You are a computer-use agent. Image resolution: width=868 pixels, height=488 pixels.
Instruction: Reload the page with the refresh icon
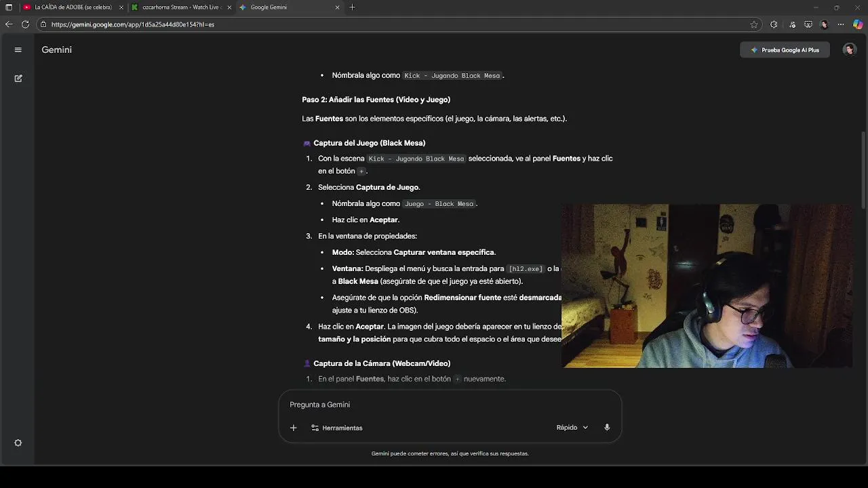(25, 24)
